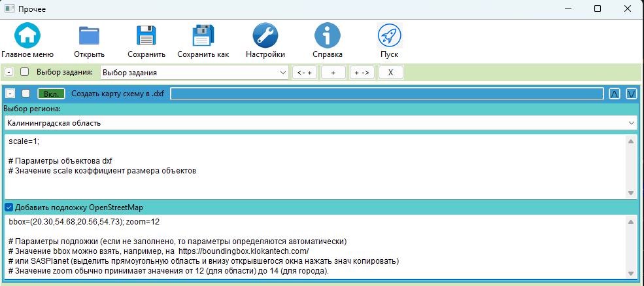Move task down with the V button
Image resolution: width=644 pixels, height=286 pixels.
tap(632, 94)
